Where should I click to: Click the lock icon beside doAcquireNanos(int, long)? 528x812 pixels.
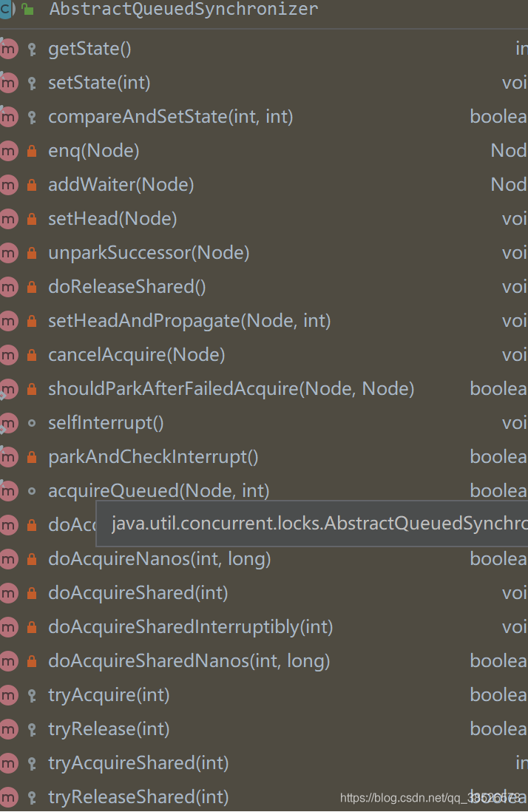coord(32,559)
